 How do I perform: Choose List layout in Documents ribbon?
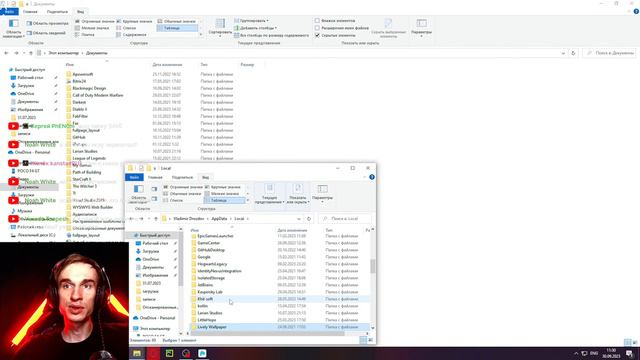pyautogui.click(x=126, y=28)
